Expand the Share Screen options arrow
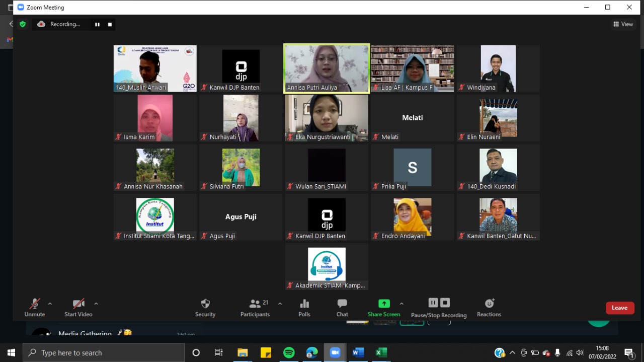Screen dimensions: 644x362 [401, 304]
